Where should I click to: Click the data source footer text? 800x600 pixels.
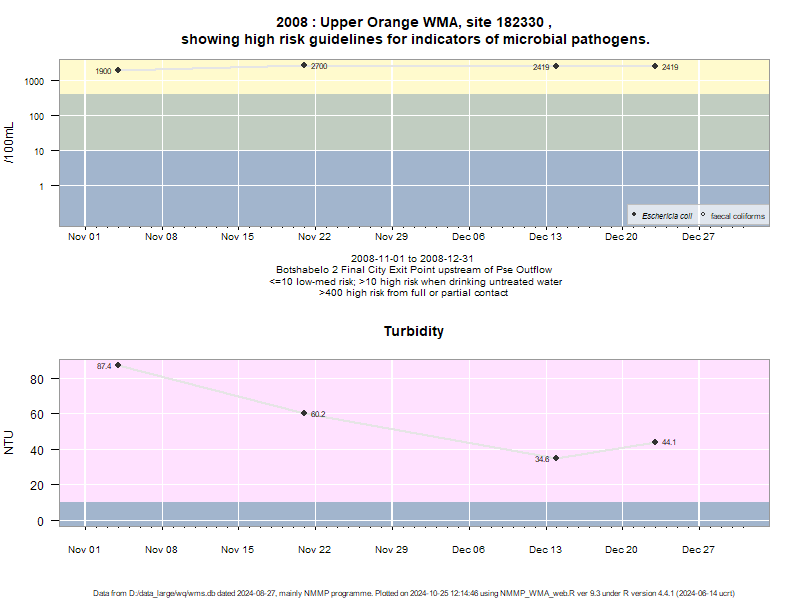pyautogui.click(x=414, y=593)
